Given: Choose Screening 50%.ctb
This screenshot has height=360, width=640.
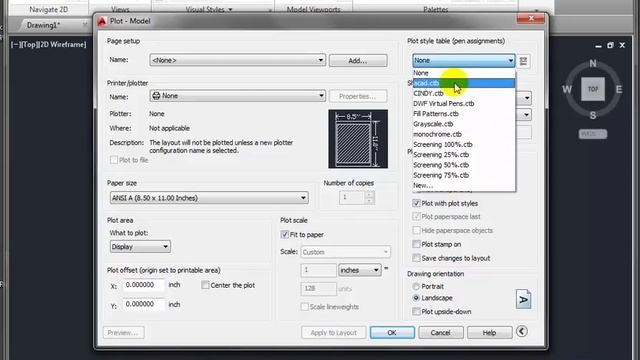Looking at the screenshot, I should coord(464,164).
